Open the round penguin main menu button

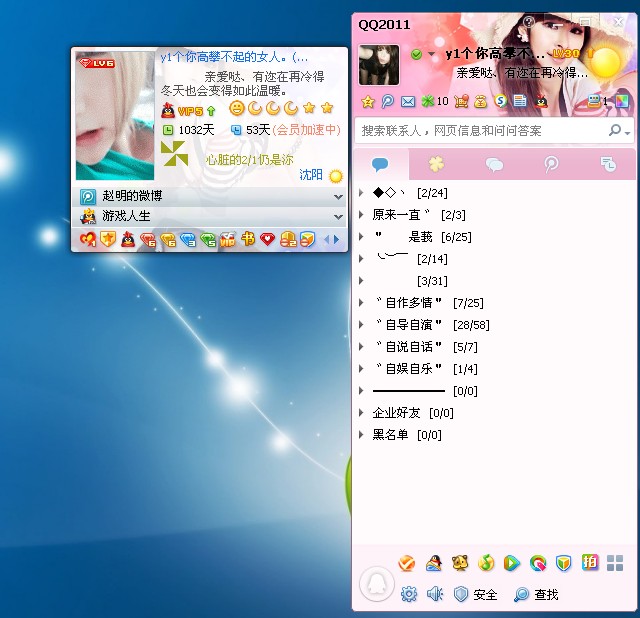pyautogui.click(x=376, y=584)
